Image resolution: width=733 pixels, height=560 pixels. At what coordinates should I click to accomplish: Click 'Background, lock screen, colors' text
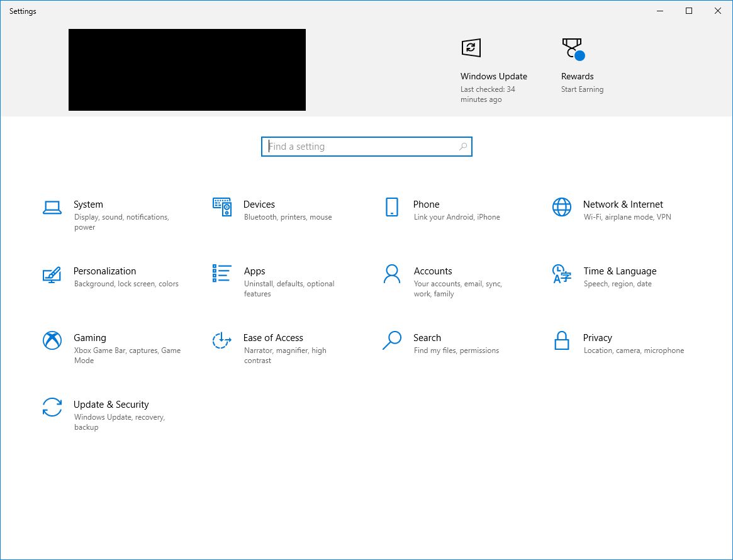126,284
